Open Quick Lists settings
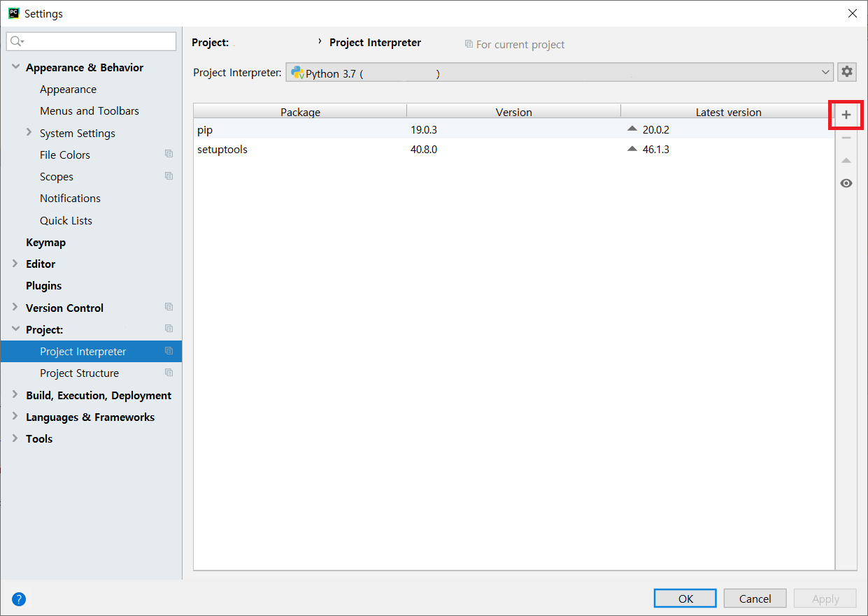 (66, 221)
